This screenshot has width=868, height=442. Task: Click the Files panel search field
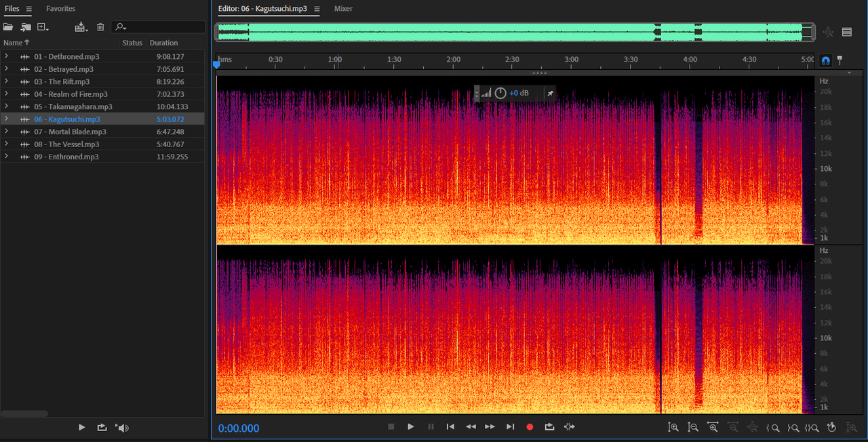coord(158,27)
